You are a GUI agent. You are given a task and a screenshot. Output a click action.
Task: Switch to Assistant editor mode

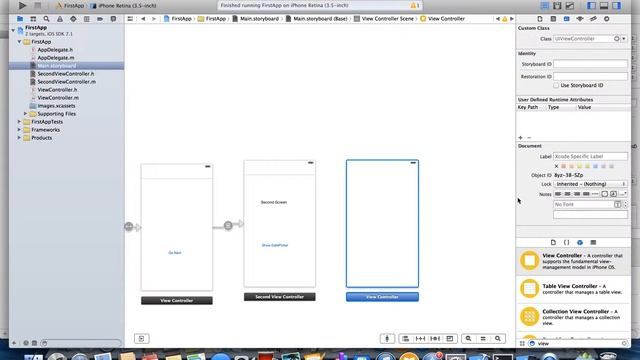pyautogui.click(x=557, y=6)
